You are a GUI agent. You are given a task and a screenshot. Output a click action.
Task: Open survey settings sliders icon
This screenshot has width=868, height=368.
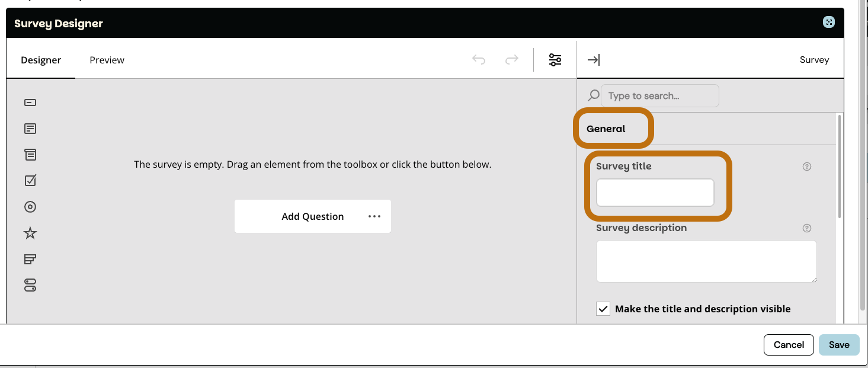(555, 60)
